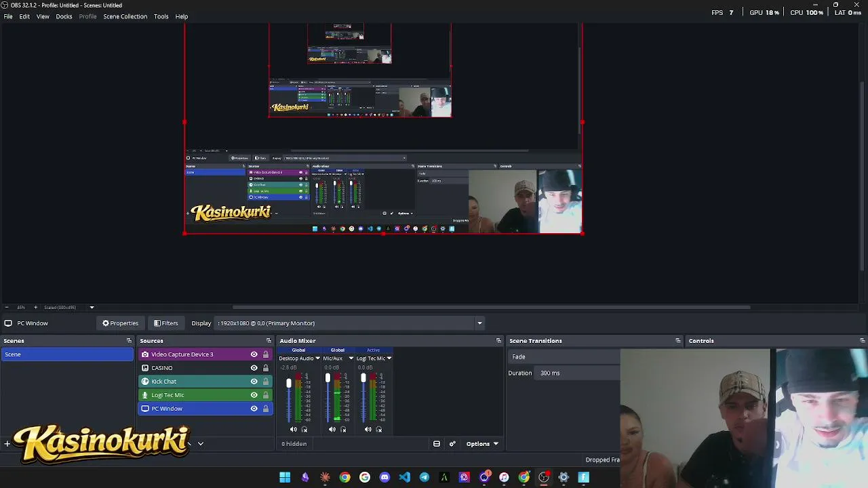
Task: Unlock the Video Capture Device 3 source
Action: tap(266, 354)
